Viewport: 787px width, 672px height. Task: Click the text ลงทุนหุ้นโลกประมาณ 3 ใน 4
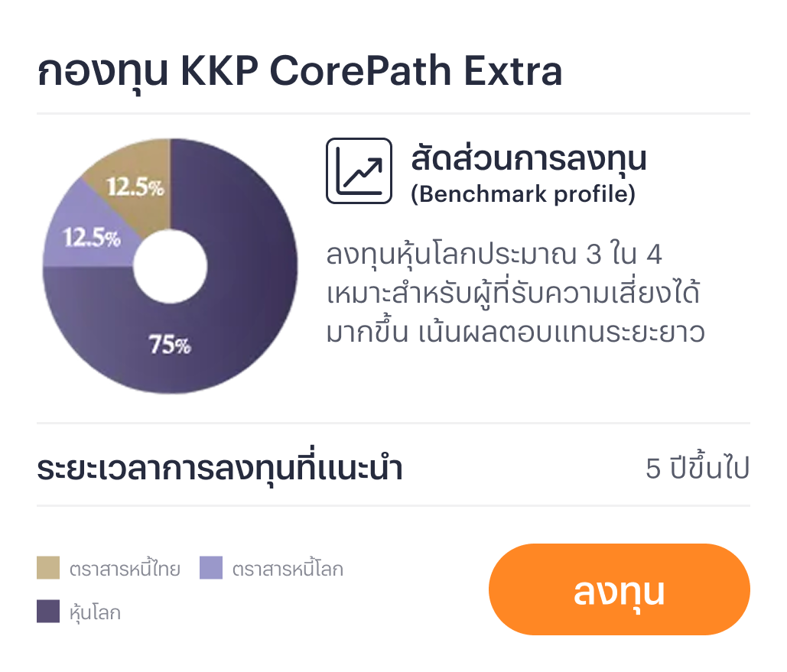point(493,255)
